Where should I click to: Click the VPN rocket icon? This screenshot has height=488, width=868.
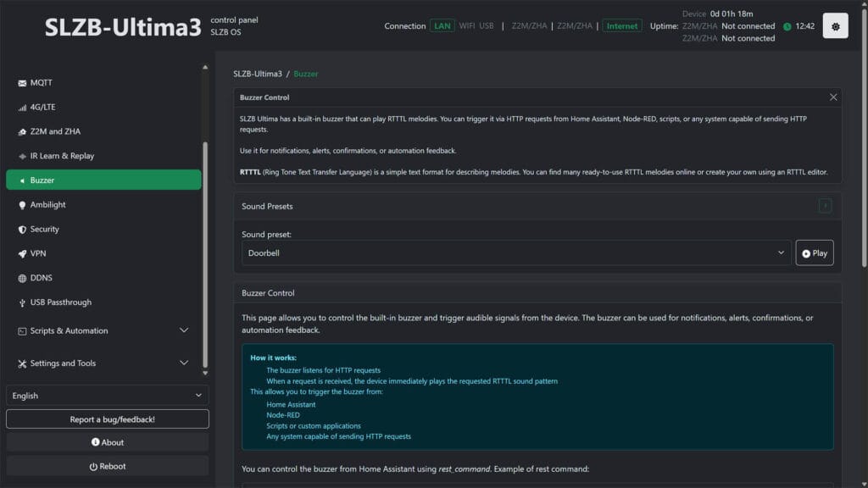[x=23, y=253]
